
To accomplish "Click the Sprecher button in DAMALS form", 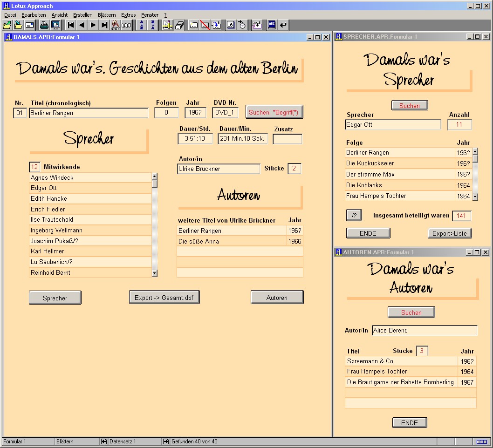I will (55, 298).
